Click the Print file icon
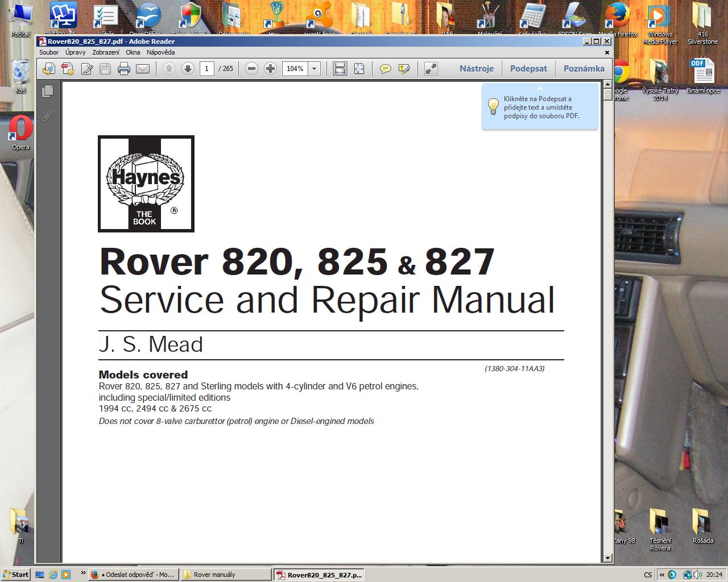The height and width of the screenshot is (582, 728). click(x=123, y=69)
